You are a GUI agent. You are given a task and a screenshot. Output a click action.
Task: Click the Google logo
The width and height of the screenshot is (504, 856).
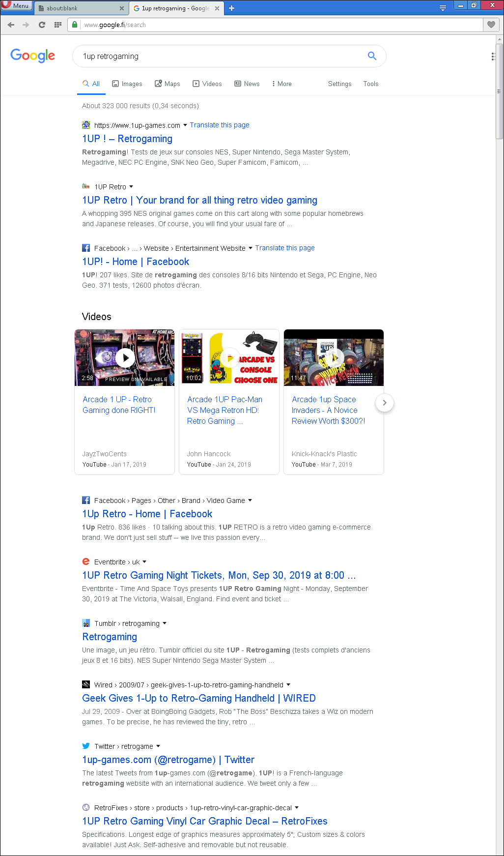point(33,56)
